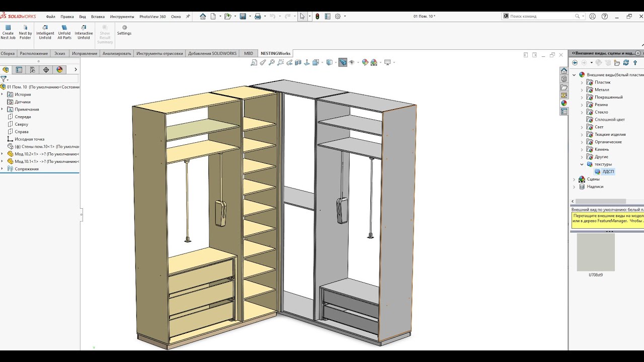The width and height of the screenshot is (644, 362).
Task: Switch to the Анализировать tab
Action: pyautogui.click(x=117, y=53)
